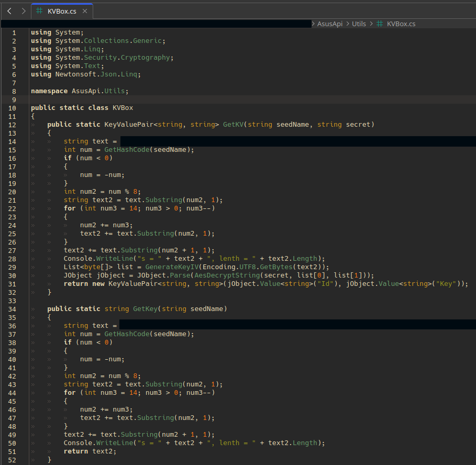Image resolution: width=476 pixels, height=465 pixels.
Task: Click the "Id" string literal on line 31
Action: pos(325,284)
